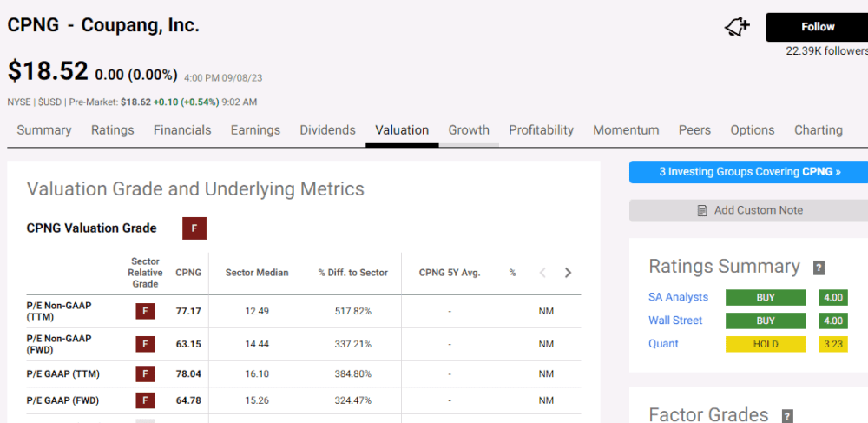The image size is (868, 423).
Task: Open Quant rating link
Action: [663, 344]
